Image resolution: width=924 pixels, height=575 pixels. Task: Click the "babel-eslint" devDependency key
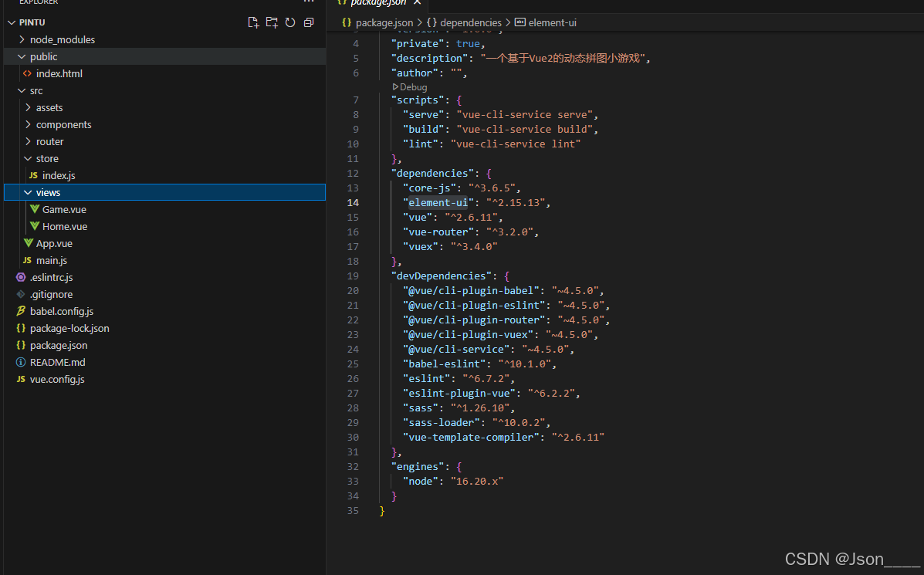pyautogui.click(x=445, y=364)
